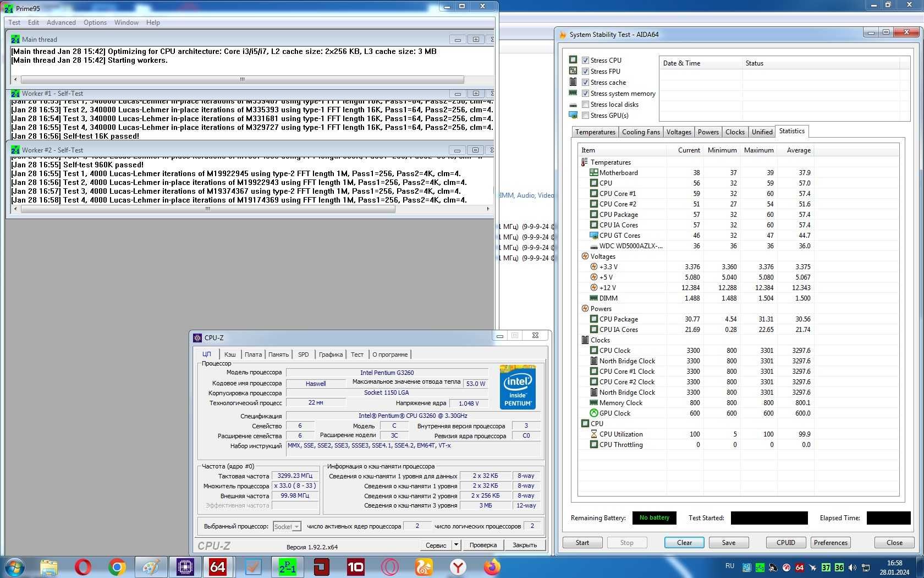Click the CPUID button in AIDA64
The width and height of the screenshot is (924, 578).
tap(786, 543)
